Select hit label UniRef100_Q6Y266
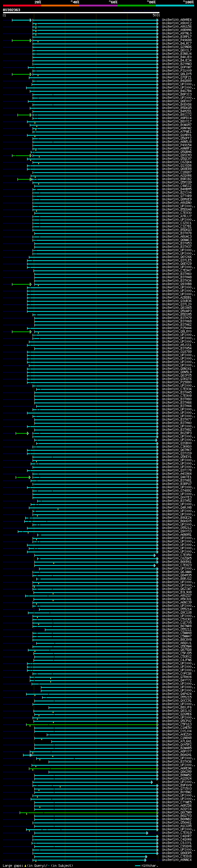197x868 pixels. 176,257
